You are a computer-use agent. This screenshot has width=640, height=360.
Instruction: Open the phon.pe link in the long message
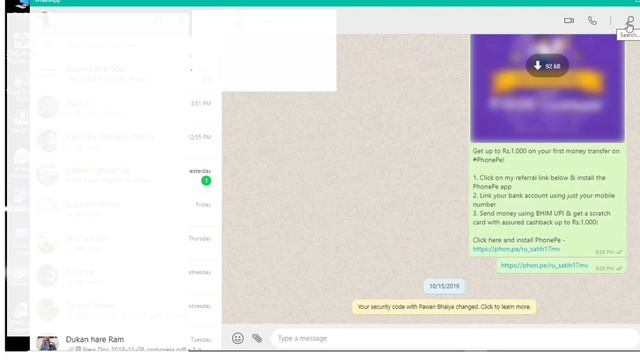click(516, 249)
